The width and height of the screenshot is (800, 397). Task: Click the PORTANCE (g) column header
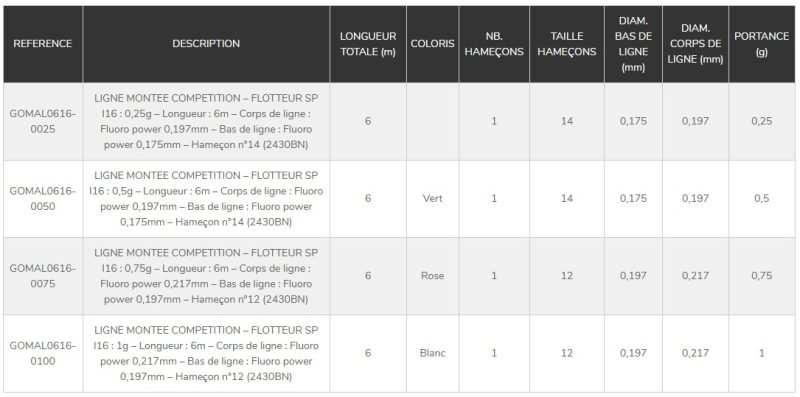762,44
